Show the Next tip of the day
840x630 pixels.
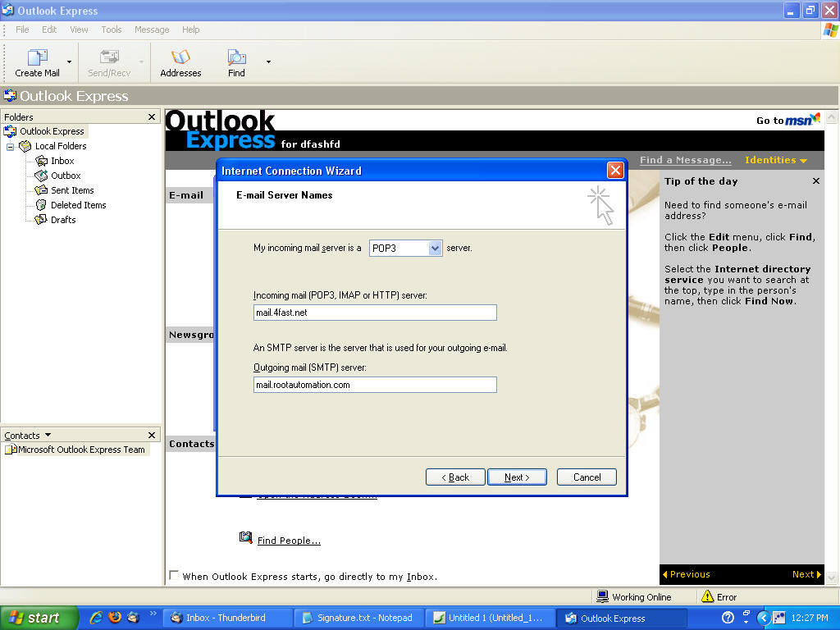pyautogui.click(x=806, y=574)
